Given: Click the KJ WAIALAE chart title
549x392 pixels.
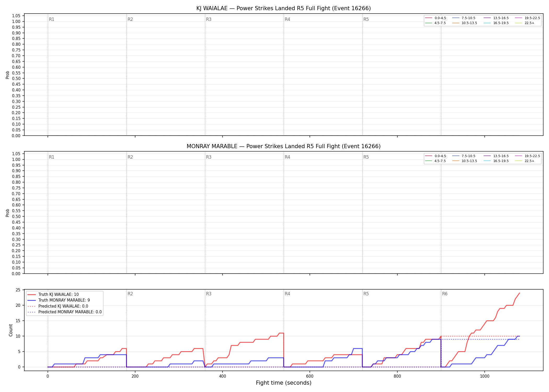Looking at the screenshot, I should pos(283,8).
